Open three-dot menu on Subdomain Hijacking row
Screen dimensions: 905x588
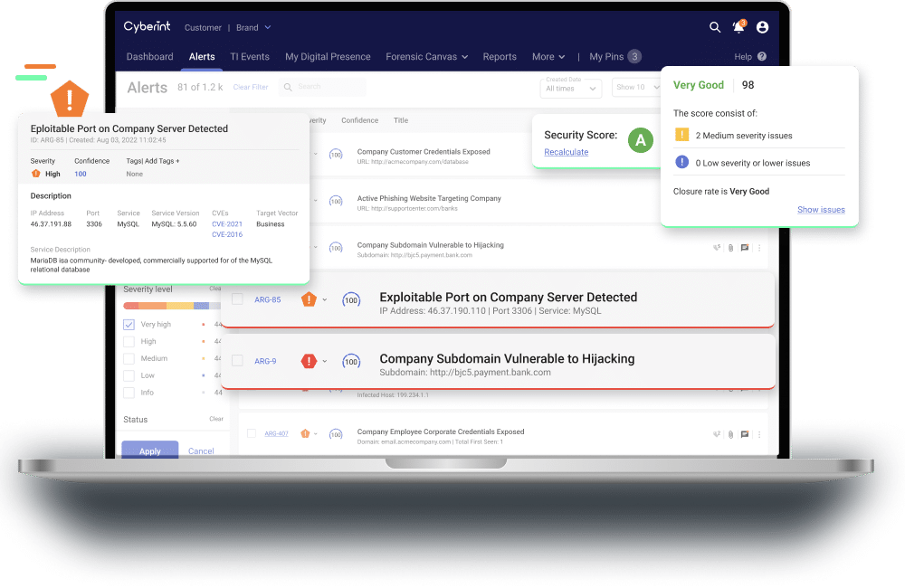[758, 247]
